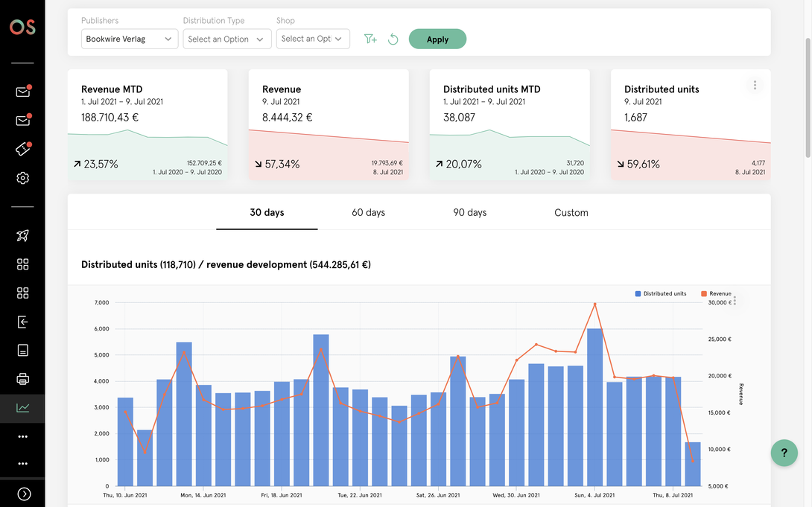Open the green help question mark button
812x507 pixels.
coord(784,453)
